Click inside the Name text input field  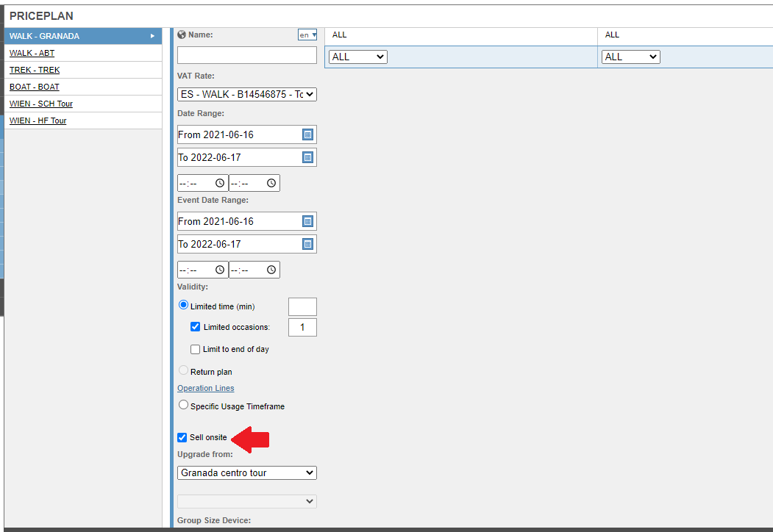coord(246,54)
